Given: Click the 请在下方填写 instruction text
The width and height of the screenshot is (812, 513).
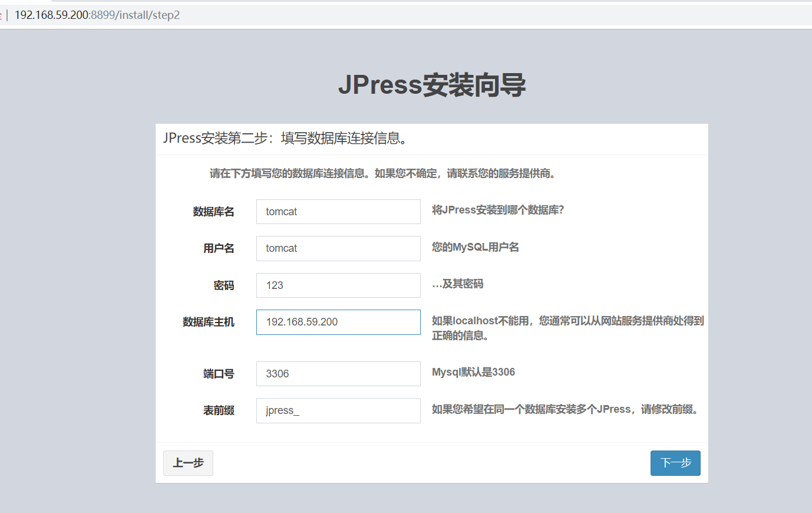Looking at the screenshot, I should [x=383, y=173].
